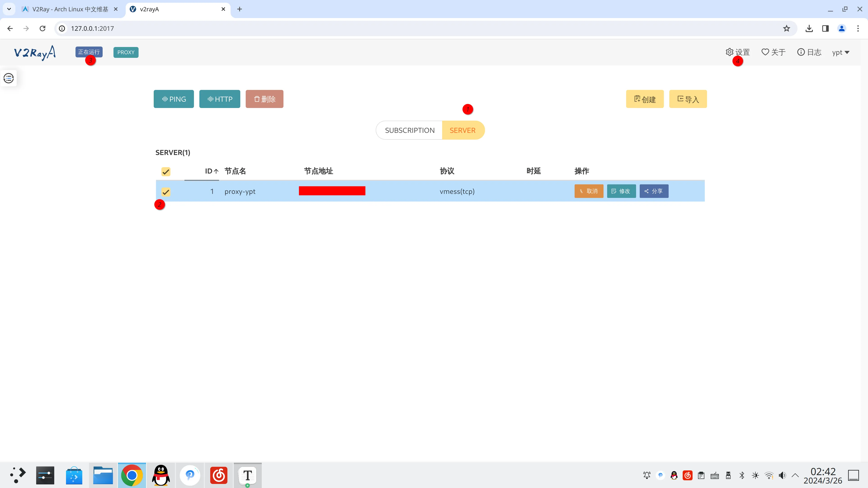Uncheck the proxy-ypt server checkbox
Image resolution: width=868 pixels, height=488 pixels.
[x=165, y=192]
